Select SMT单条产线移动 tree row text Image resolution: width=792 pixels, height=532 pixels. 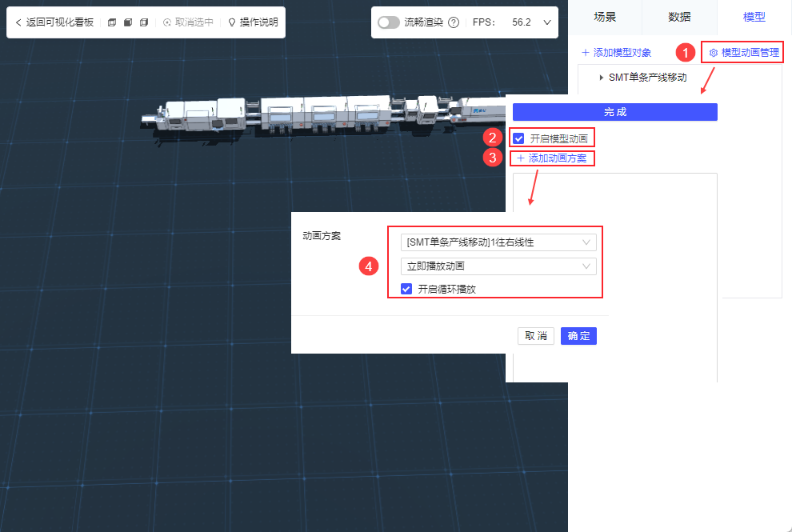(x=647, y=78)
